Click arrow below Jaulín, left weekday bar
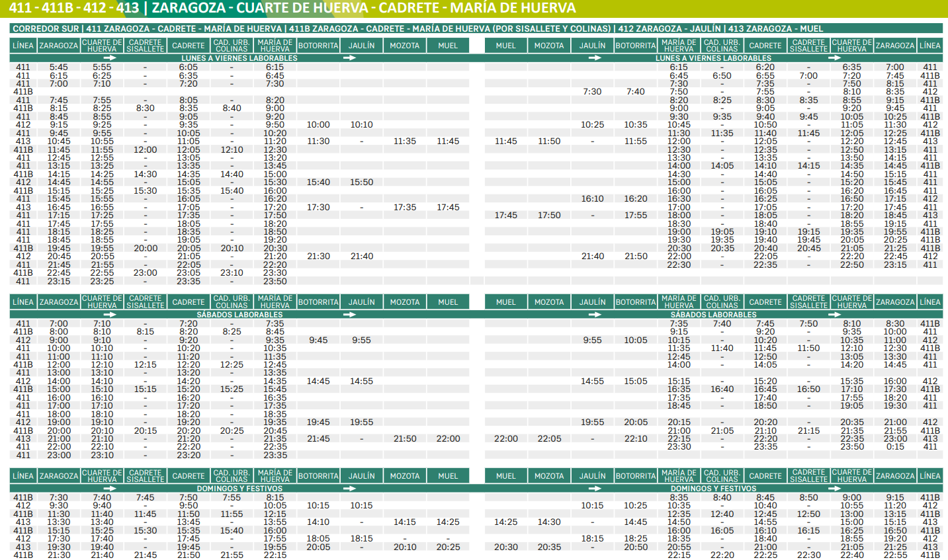948x560 pixels. click(x=349, y=58)
